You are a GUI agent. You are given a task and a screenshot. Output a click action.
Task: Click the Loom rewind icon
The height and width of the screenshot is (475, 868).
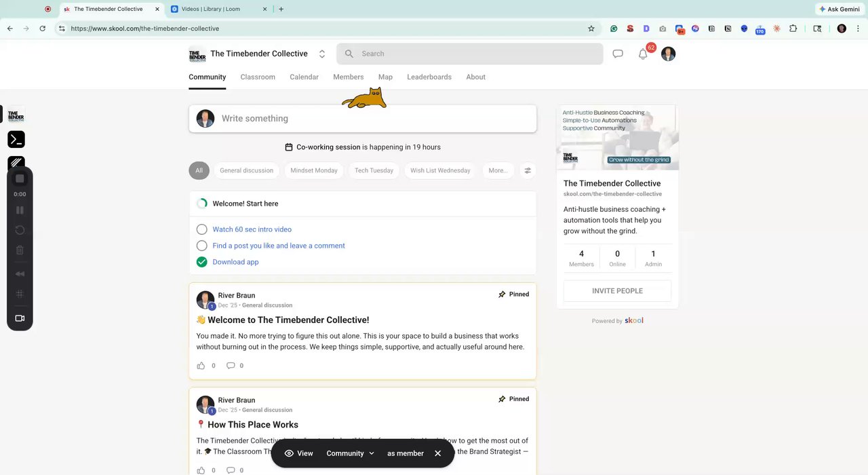tap(20, 274)
